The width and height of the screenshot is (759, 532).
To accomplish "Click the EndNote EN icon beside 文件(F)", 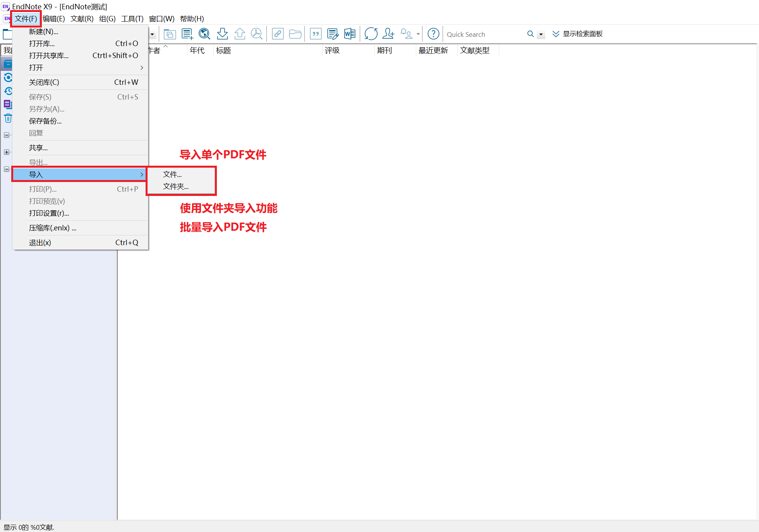I will [7, 19].
